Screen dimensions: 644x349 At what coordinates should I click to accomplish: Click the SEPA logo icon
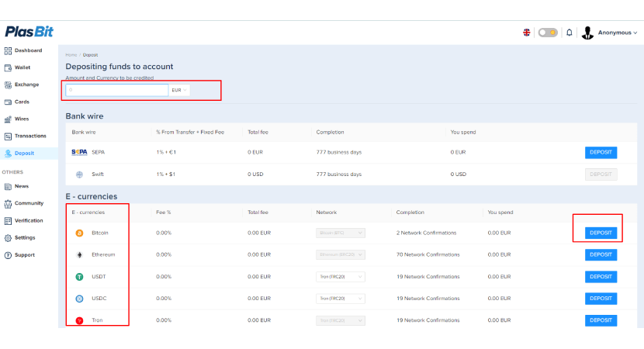(79, 152)
